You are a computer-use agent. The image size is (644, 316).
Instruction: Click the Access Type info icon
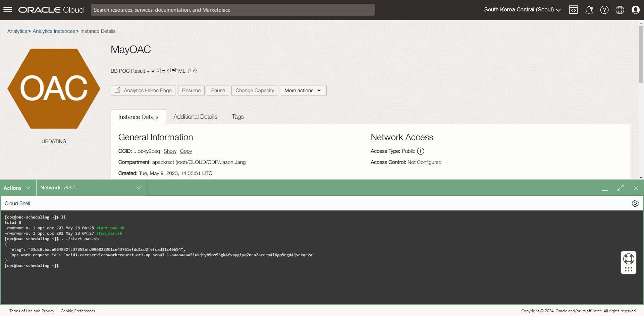tap(421, 151)
